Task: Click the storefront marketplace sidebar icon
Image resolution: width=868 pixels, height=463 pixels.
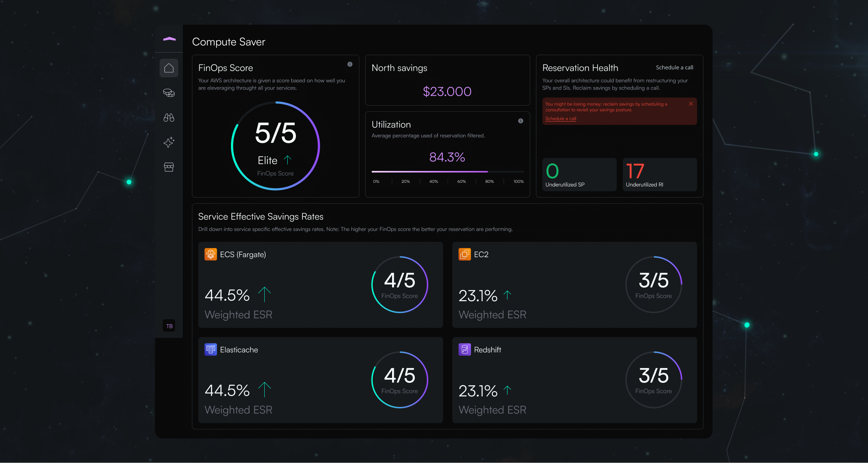Action: 169,167
